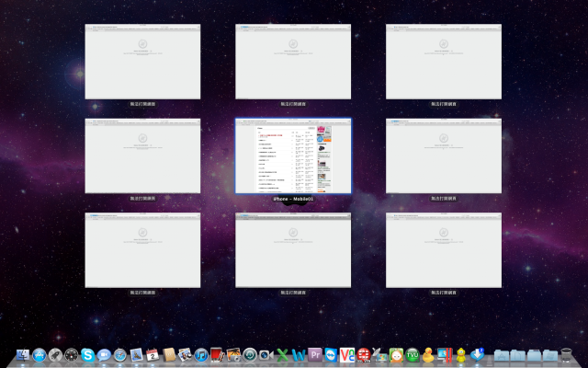Open Launchpad rocket icon
Screen dimensions: 588x368
tap(55, 354)
